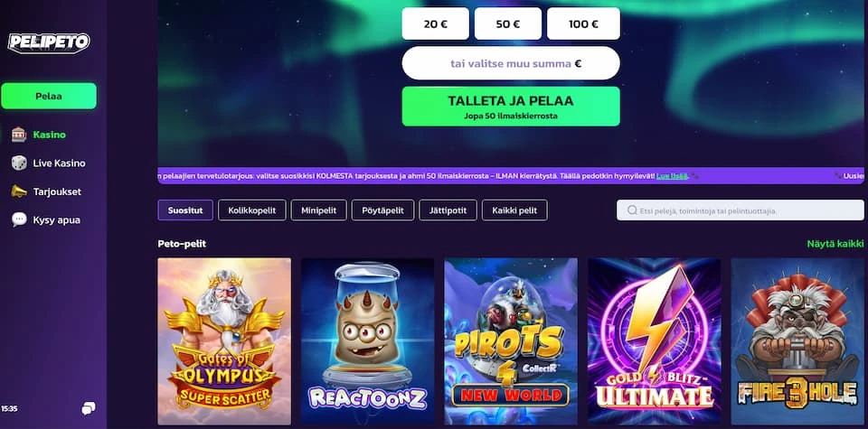Screen dimensions: 868x429
Task: Click the speech bubble Kysy apua icon
Action: [19, 219]
